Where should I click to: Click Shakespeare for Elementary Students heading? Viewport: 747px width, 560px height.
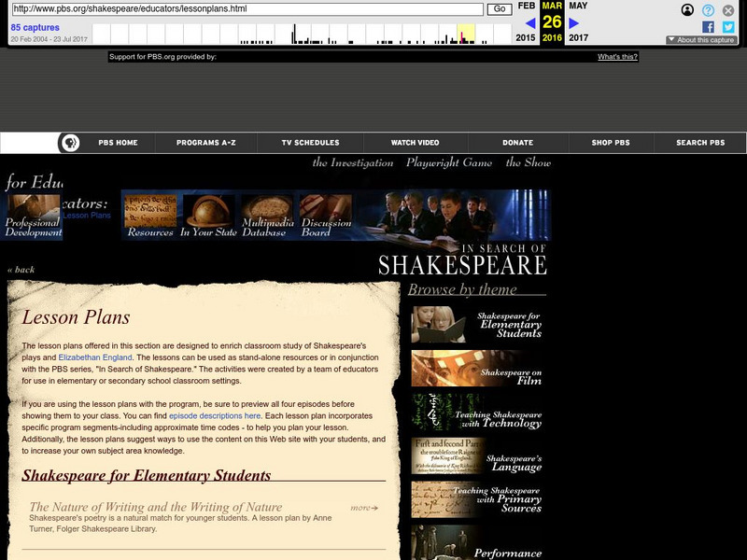click(147, 475)
